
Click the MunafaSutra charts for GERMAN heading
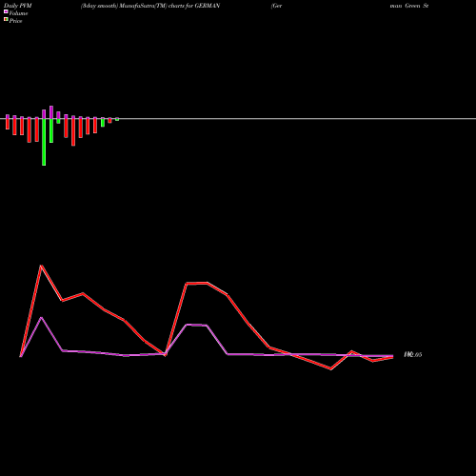pos(150,6)
